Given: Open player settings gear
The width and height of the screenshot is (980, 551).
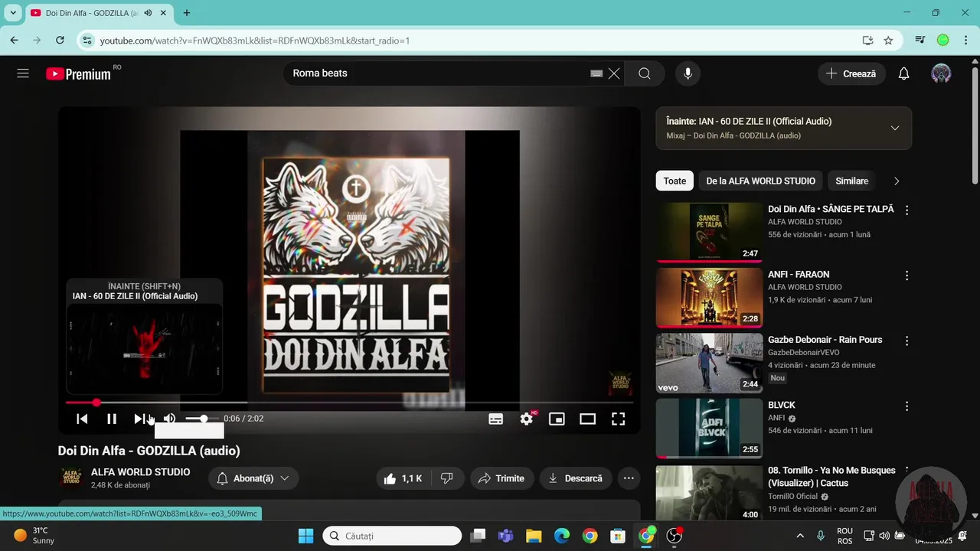Looking at the screenshot, I should click(x=527, y=419).
